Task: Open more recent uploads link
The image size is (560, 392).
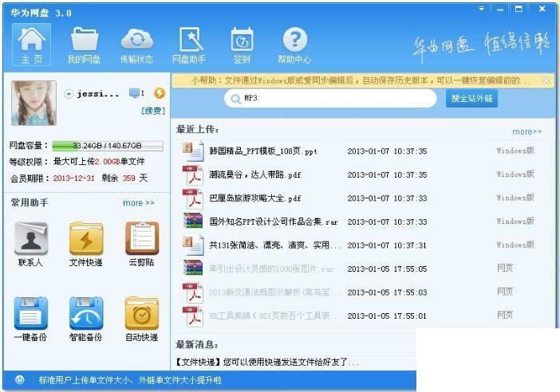Action: point(526,131)
